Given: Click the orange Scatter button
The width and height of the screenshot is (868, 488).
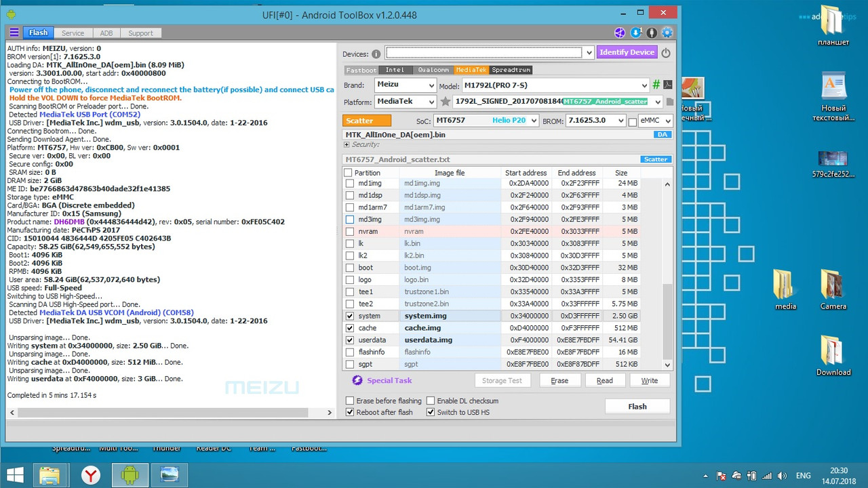Looking at the screenshot, I should click(x=367, y=121).
